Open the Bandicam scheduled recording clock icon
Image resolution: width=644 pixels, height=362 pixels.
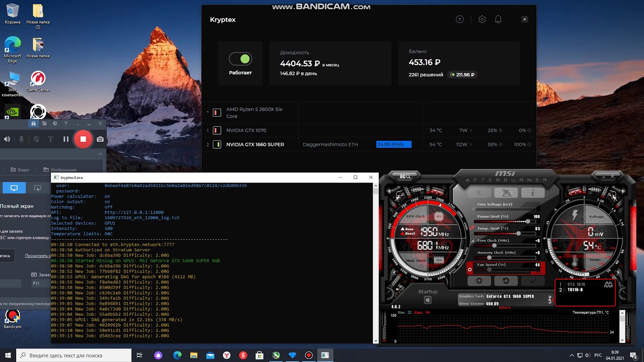click(55, 124)
